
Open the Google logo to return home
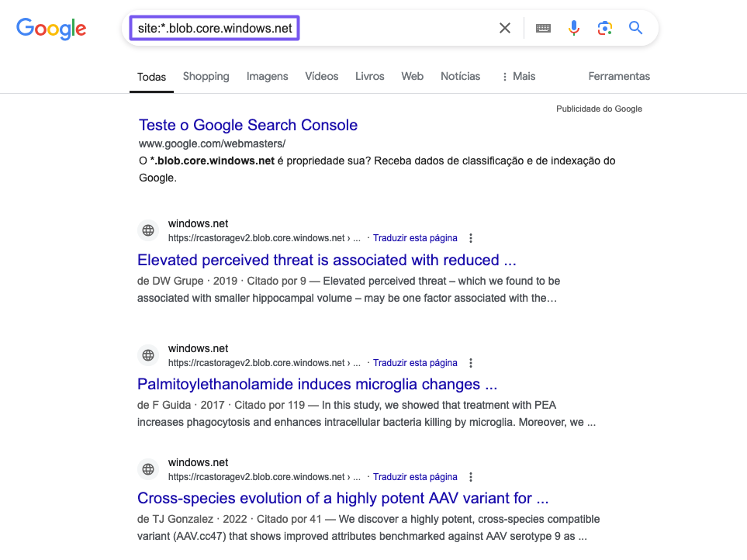click(x=51, y=29)
